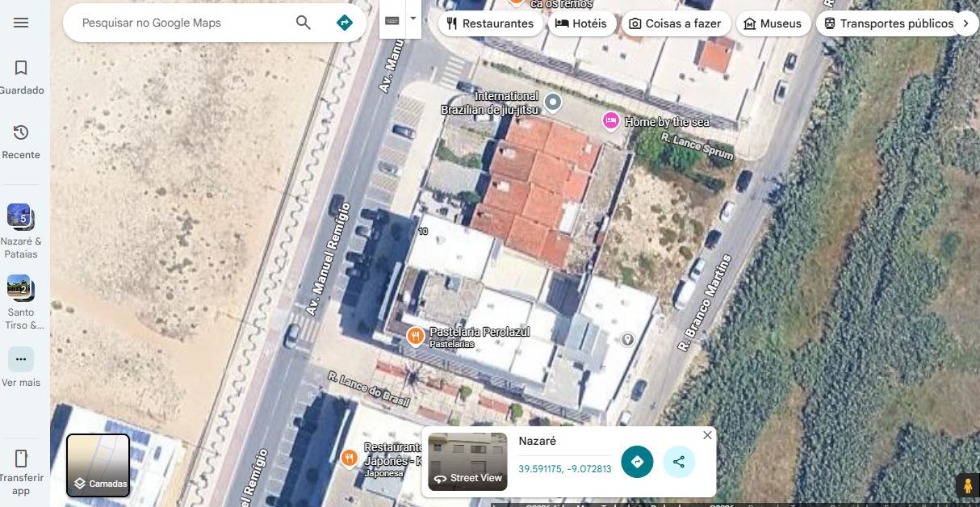Select the Home by the sea hotel pin

point(611,121)
